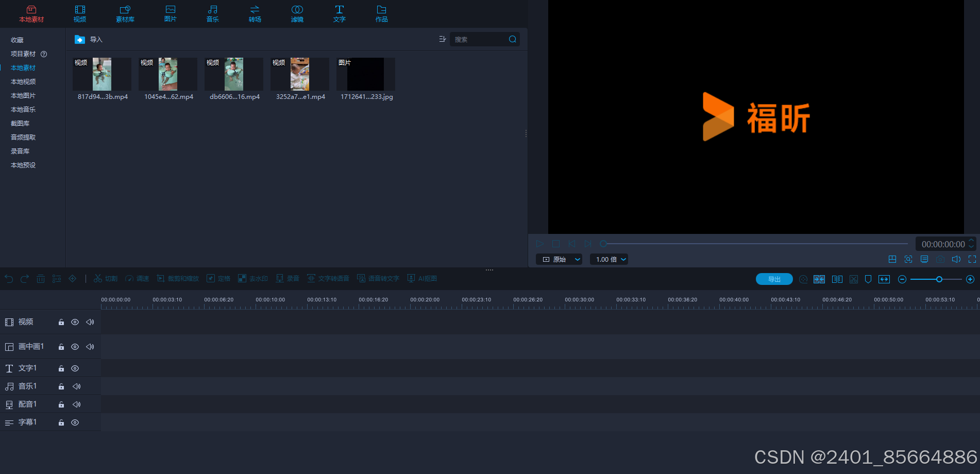
Task: Toggle lock on the 画中画1 track
Action: pos(61,347)
